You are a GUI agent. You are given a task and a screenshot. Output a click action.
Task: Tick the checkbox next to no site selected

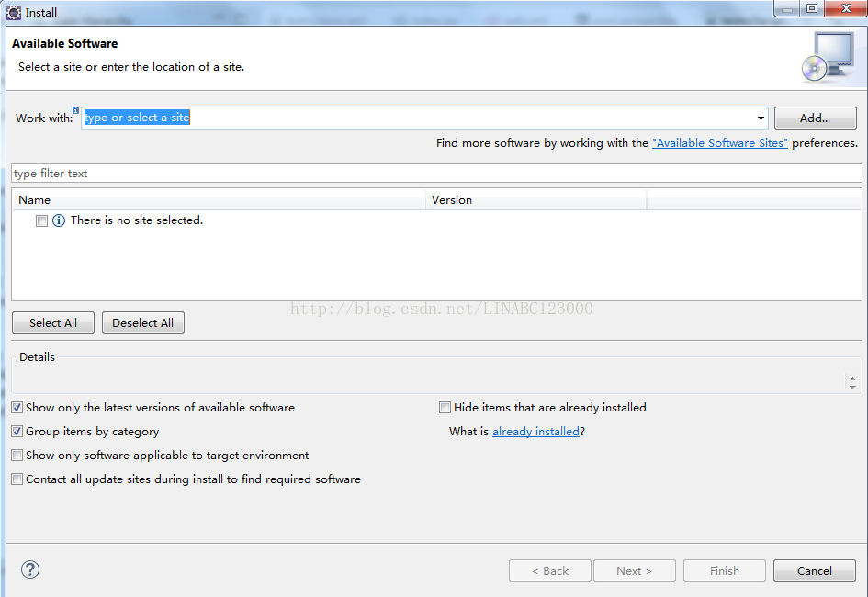click(41, 220)
